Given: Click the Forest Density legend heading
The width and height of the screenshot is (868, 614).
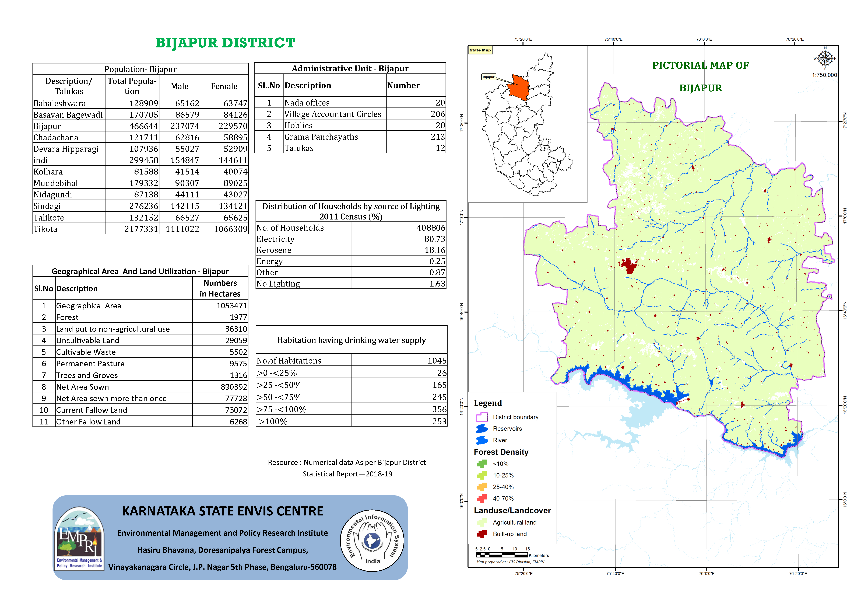Looking at the screenshot, I should [x=501, y=452].
